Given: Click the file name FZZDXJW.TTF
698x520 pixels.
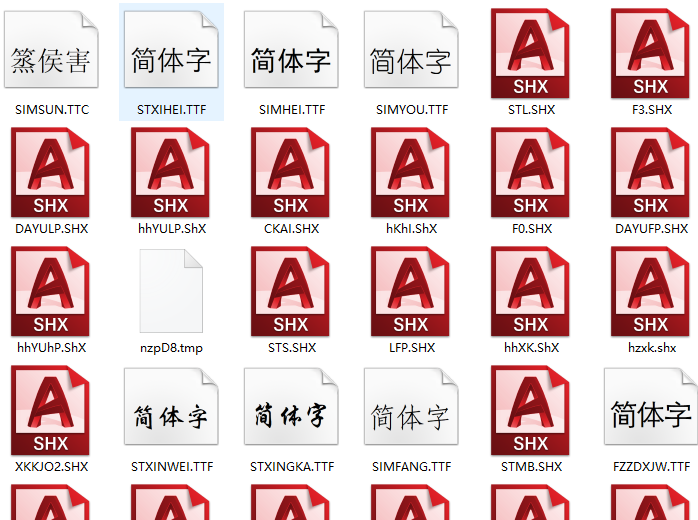Looking at the screenshot, I should tap(652, 467).
